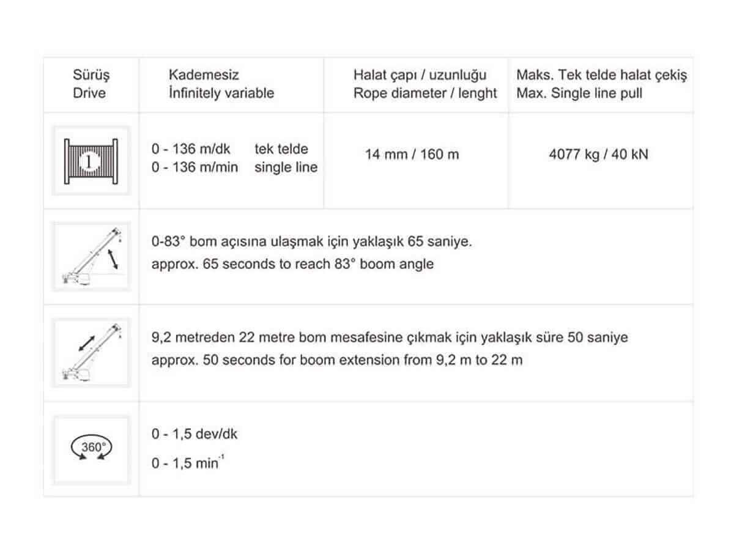Viewport: 734px width, 560px height.
Task: Select the "0 - 1,5 min⁻¹" value
Action: coord(187,463)
